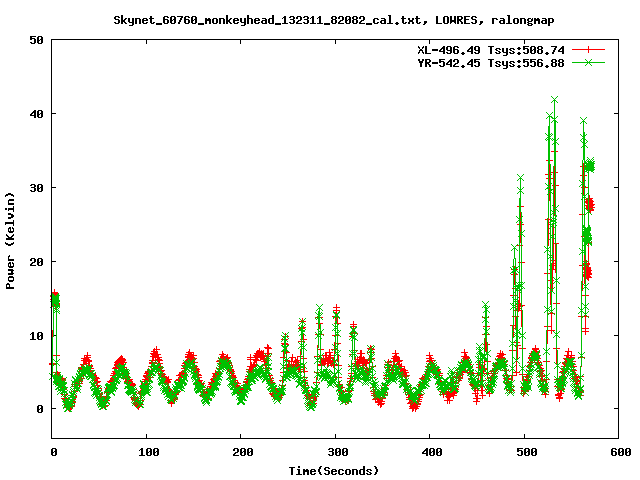Click the x-axis tick label 500

click(x=527, y=452)
